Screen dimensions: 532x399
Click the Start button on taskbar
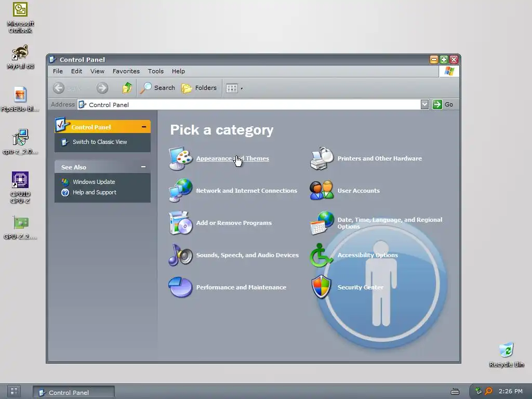click(x=14, y=391)
